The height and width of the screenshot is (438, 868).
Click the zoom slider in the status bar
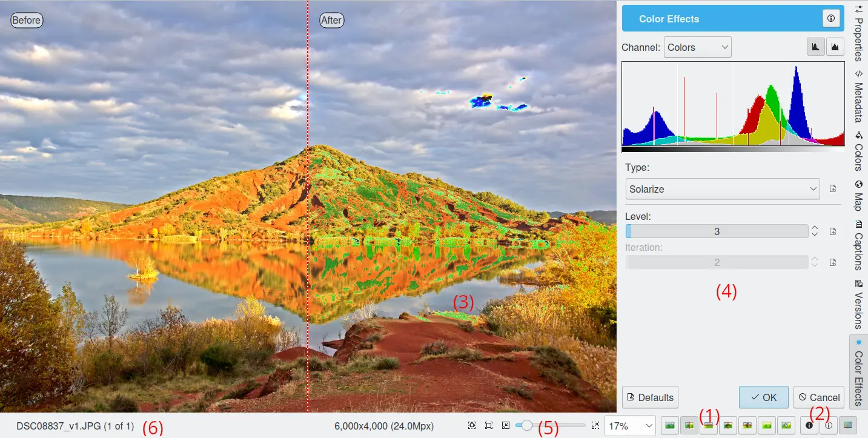(x=551, y=426)
